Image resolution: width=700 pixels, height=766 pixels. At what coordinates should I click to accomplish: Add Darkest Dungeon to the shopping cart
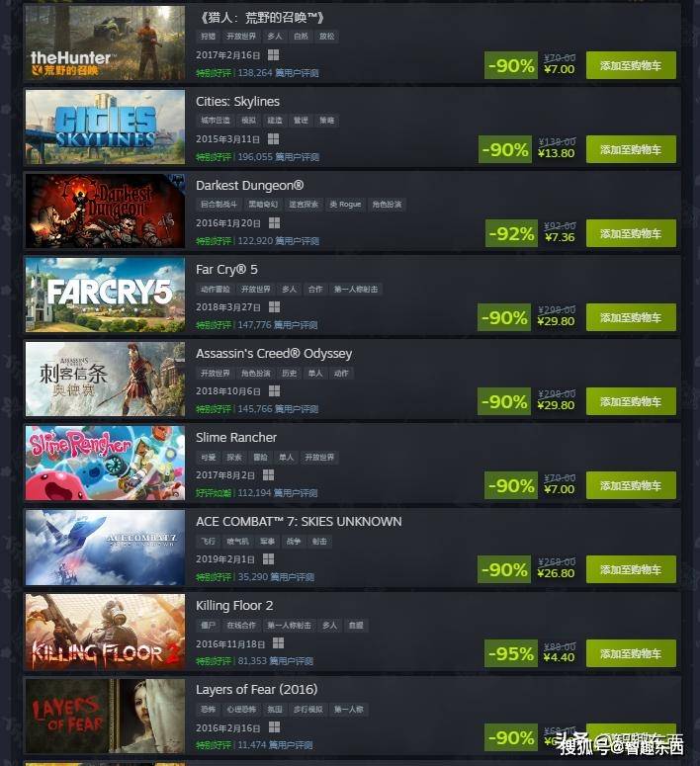[x=631, y=233]
